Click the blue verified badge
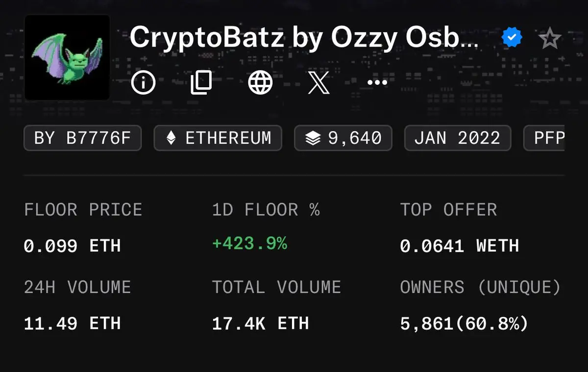This screenshot has width=588, height=372. [x=512, y=38]
